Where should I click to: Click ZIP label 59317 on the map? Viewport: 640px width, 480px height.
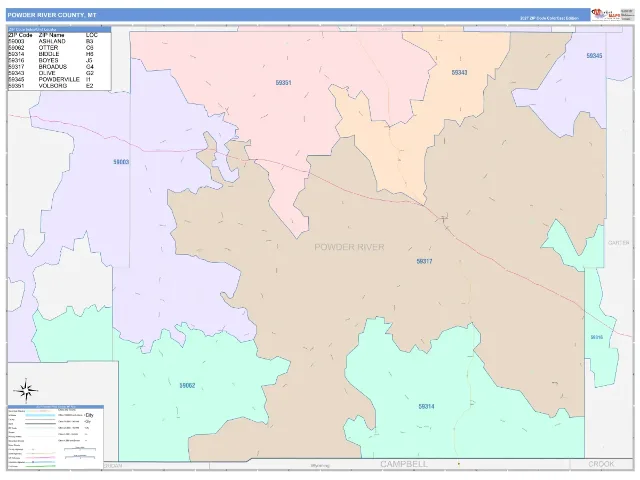(x=424, y=261)
